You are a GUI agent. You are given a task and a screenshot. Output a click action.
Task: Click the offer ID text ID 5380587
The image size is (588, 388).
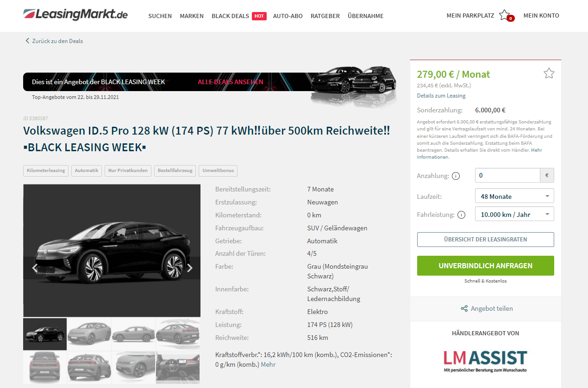pos(36,118)
